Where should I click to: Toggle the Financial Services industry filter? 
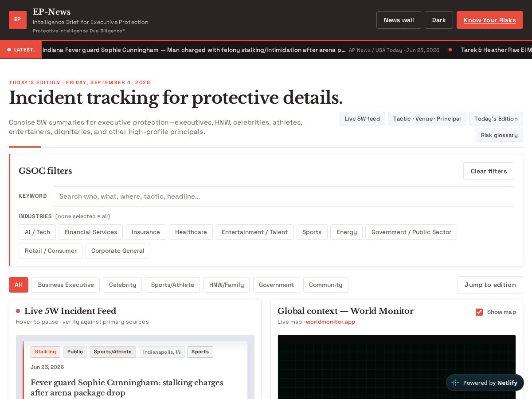(91, 232)
